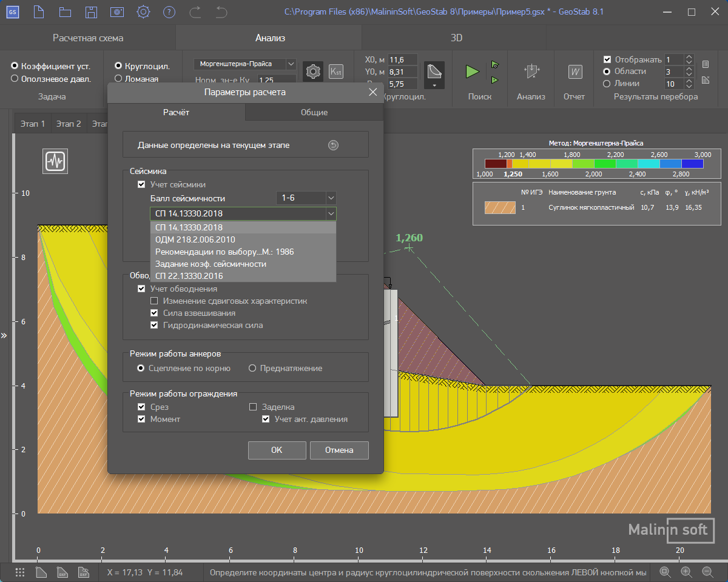728x582 pixels.
Task: Click the clear results list icon
Action: tap(706, 80)
